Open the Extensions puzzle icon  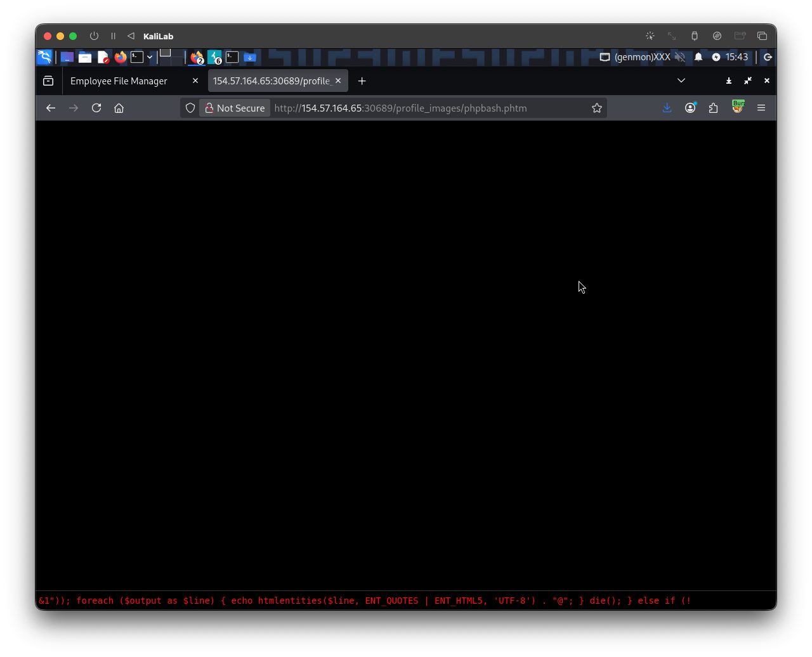click(x=714, y=108)
